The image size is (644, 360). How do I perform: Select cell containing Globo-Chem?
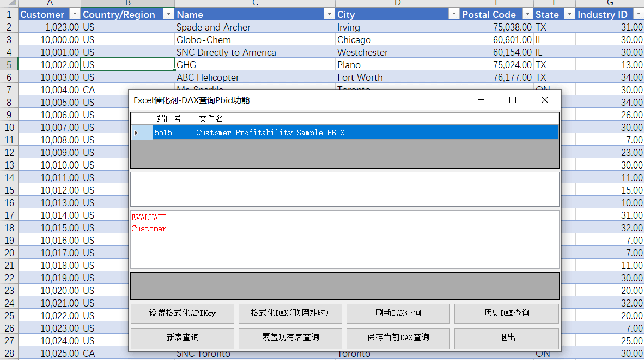[255, 39]
